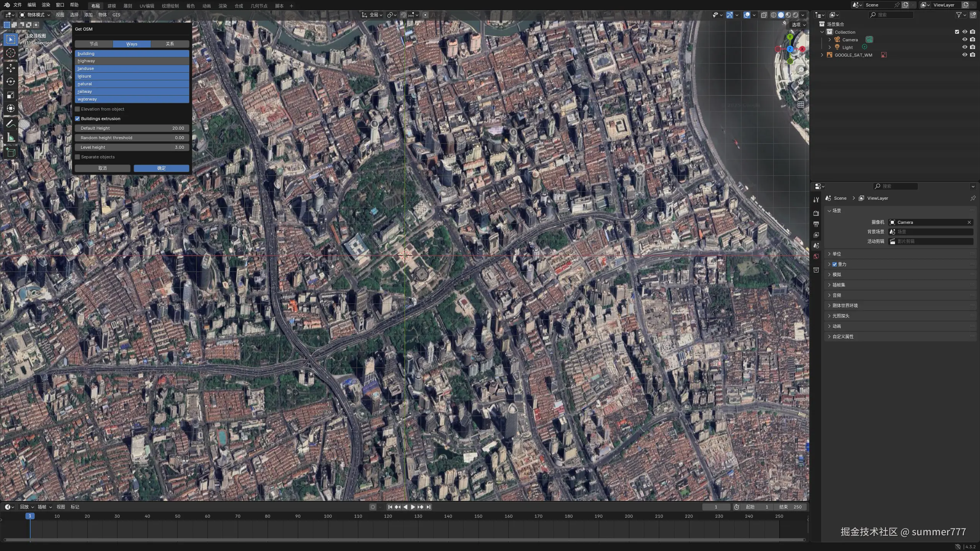Select the Move tool in toolbar
The width and height of the screenshot is (980, 551).
11,68
